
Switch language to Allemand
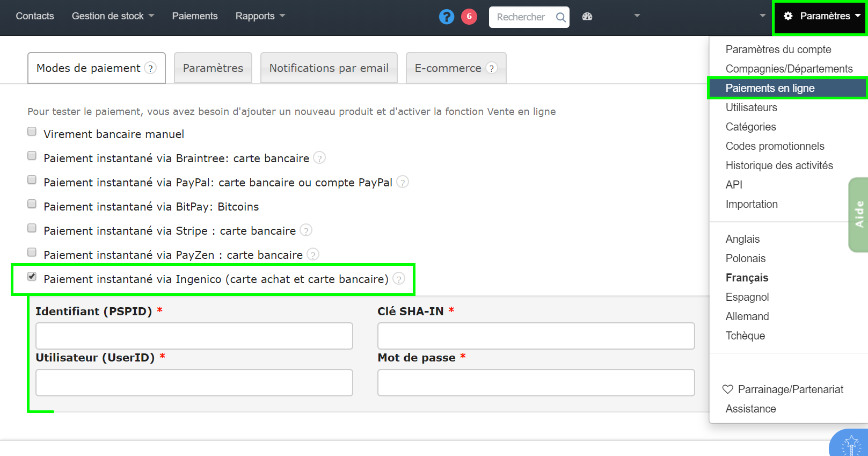point(747,316)
